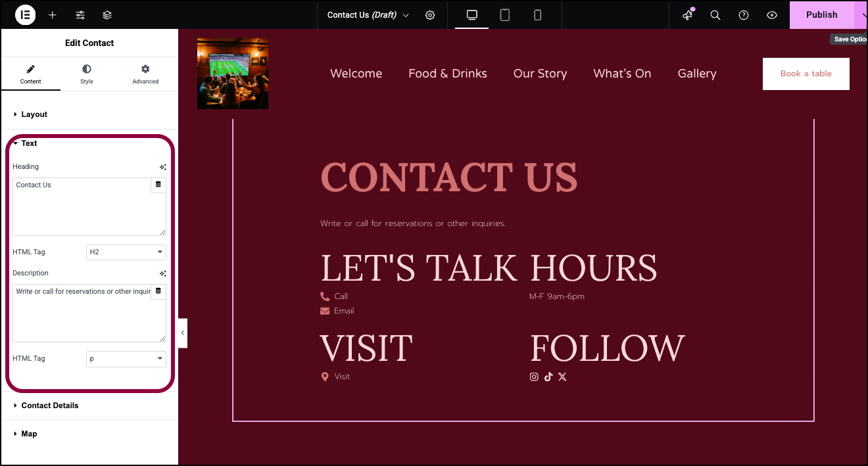The height and width of the screenshot is (466, 868).
Task: Click the Book a table button
Action: click(x=806, y=74)
